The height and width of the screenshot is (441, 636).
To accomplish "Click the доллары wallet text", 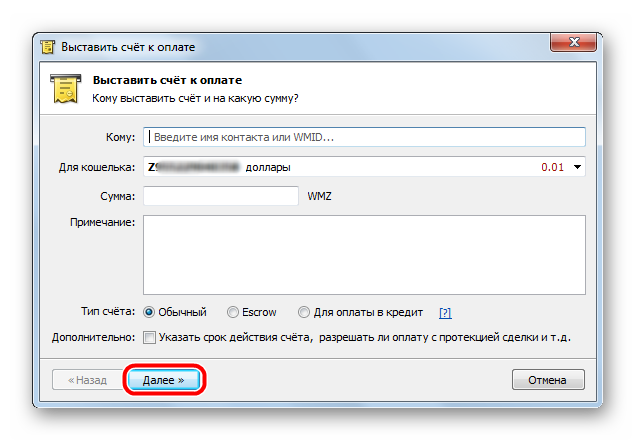I will pyautogui.click(x=268, y=167).
